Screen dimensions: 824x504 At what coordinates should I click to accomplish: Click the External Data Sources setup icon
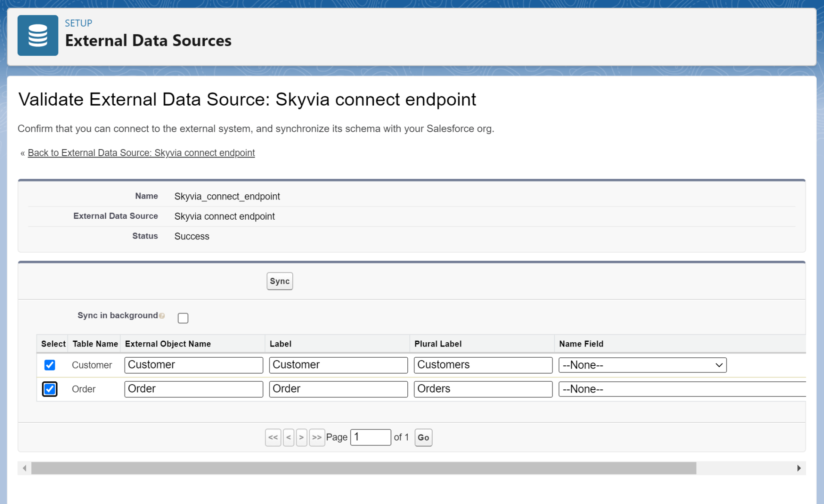tap(38, 35)
